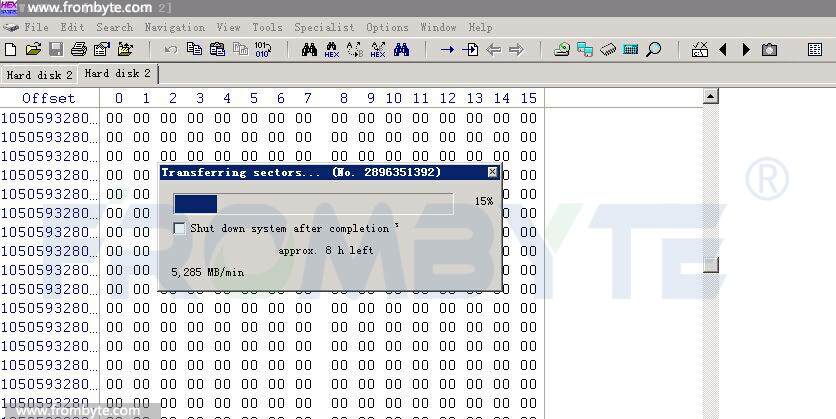Click the Open Folder icon with up arrow
Screen dimensions: 836x419
(x=125, y=50)
